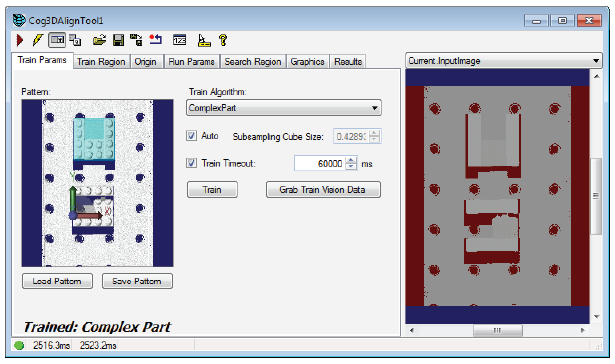615x364 pixels.
Task: Decrease Train Timeout with down spinner
Action: pos(351,167)
